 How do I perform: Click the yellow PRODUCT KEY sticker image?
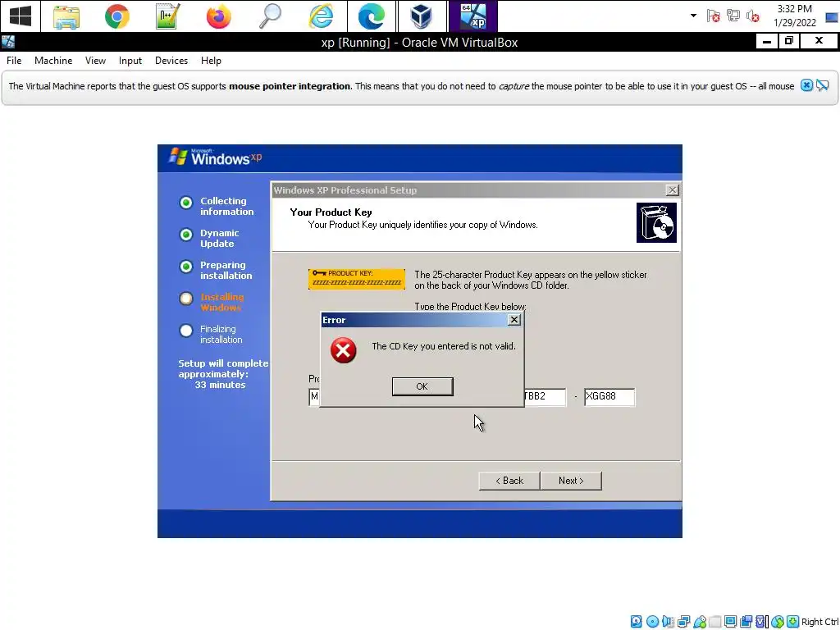coord(357,279)
